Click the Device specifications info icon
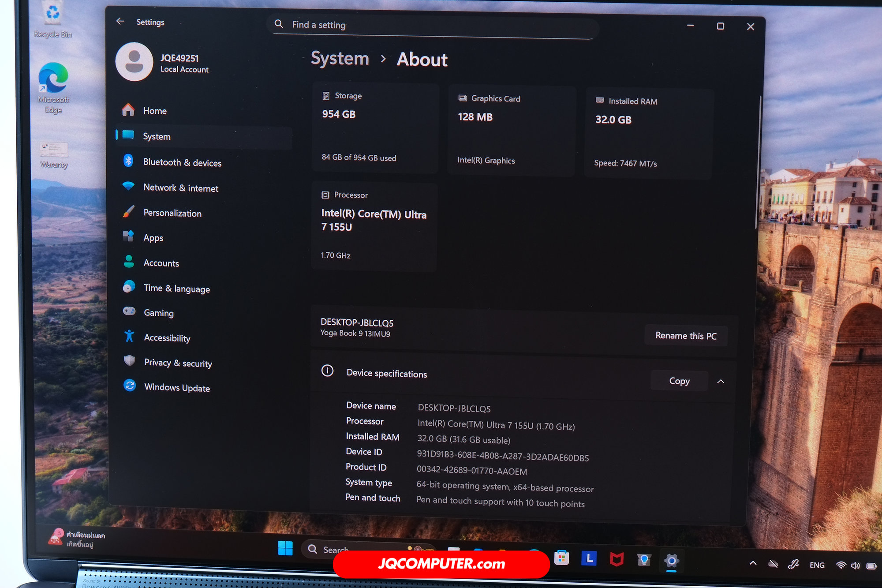882x588 pixels. [x=327, y=371]
